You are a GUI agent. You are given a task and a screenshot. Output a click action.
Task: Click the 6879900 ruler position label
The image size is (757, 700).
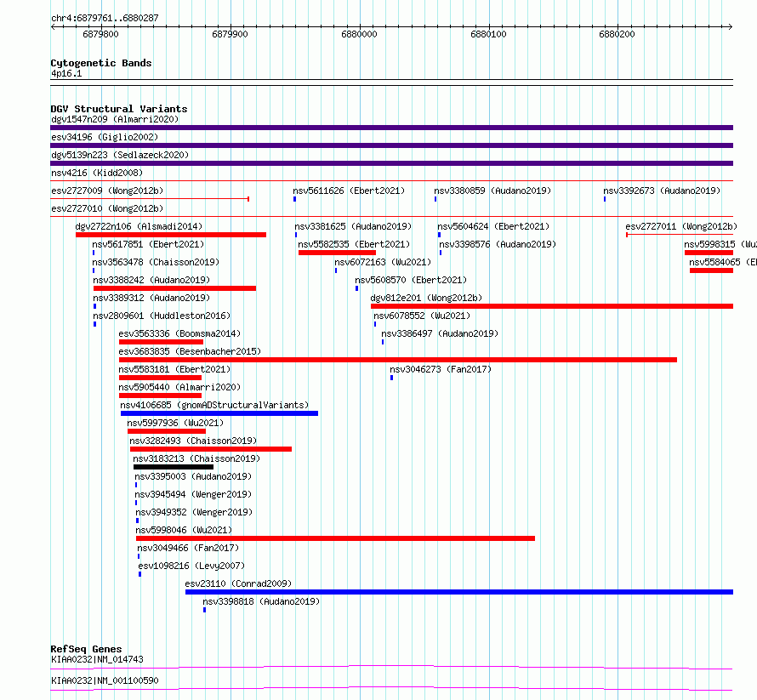[x=230, y=34]
